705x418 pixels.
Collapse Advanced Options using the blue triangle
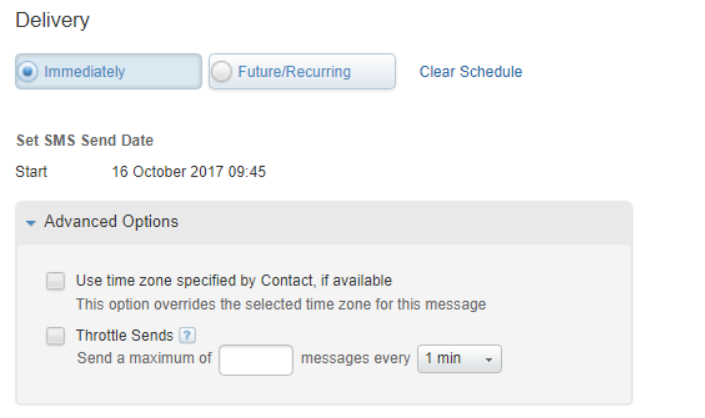click(31, 223)
